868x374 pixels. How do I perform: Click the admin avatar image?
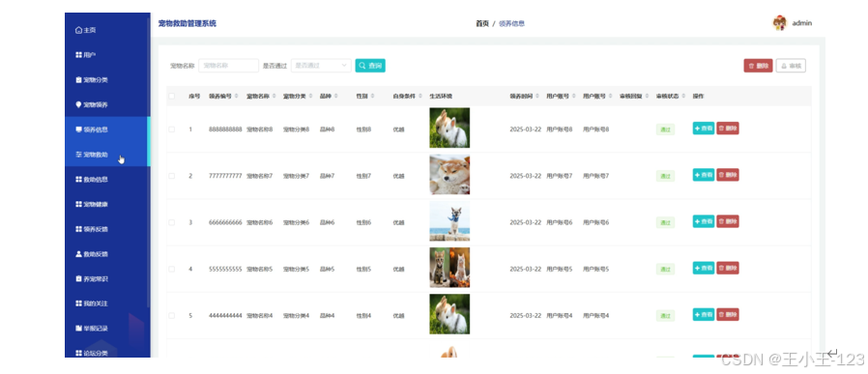tap(779, 23)
